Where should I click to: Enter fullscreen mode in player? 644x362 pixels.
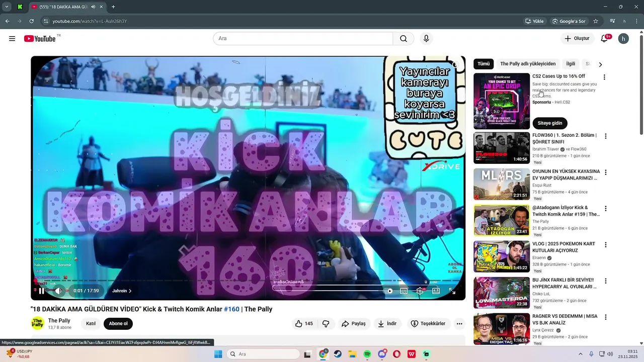click(x=452, y=291)
